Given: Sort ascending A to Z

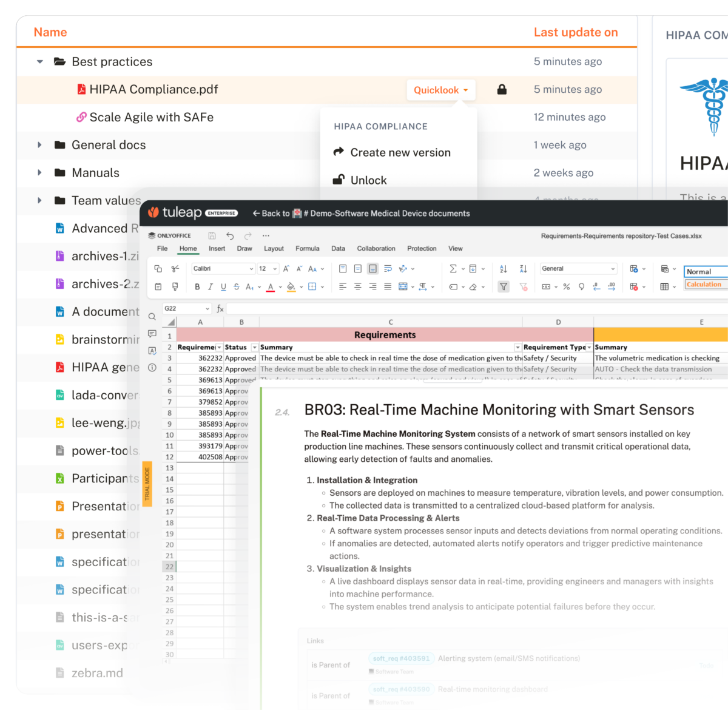Looking at the screenshot, I should point(504,268).
